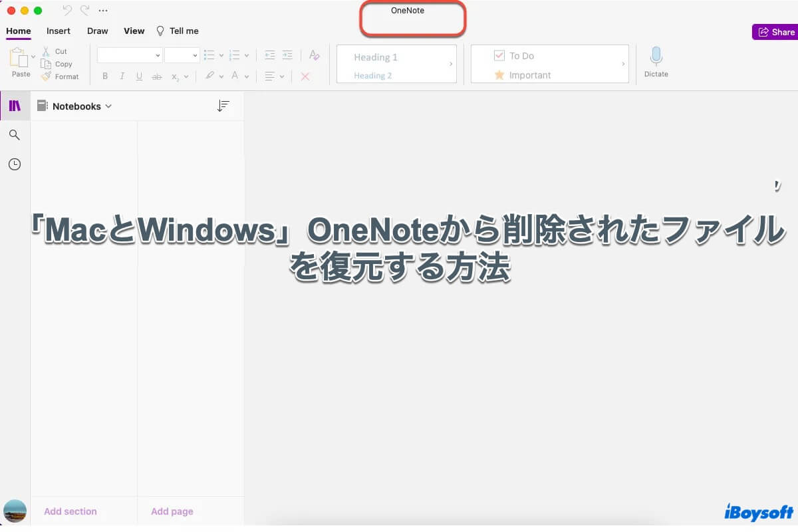Screen dimensions: 798x532
Task: Show recent notes clock icon
Action: click(x=15, y=164)
